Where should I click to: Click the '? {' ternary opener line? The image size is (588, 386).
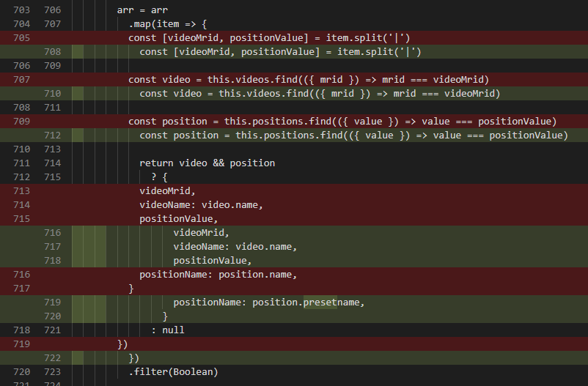[159, 177]
